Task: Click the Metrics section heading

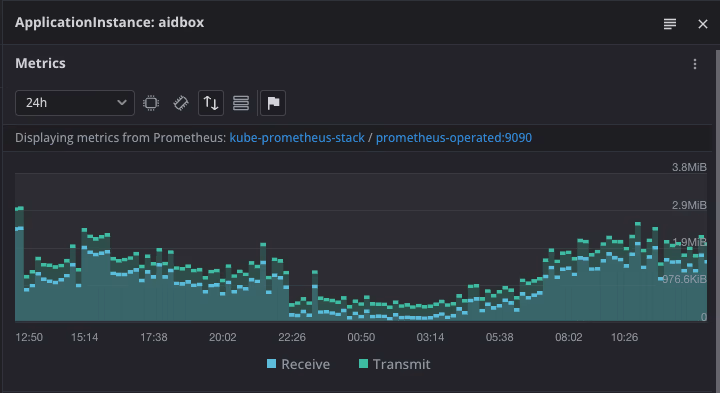Action: (x=40, y=63)
